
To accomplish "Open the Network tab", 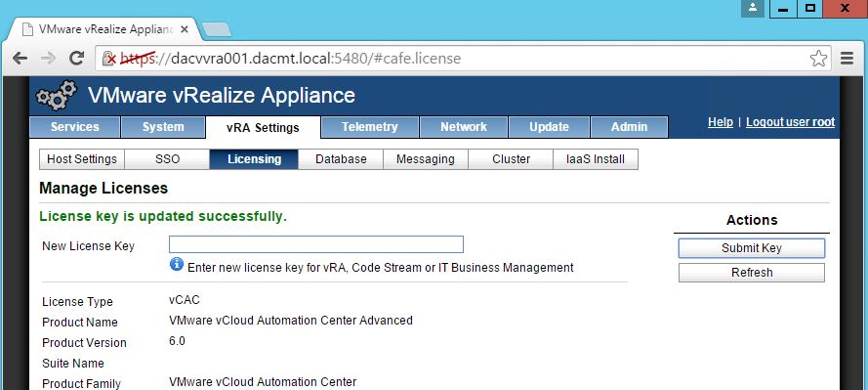I will [x=464, y=127].
